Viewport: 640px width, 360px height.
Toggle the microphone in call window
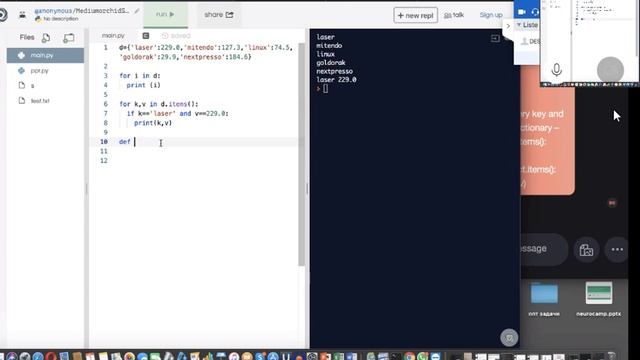(x=556, y=70)
